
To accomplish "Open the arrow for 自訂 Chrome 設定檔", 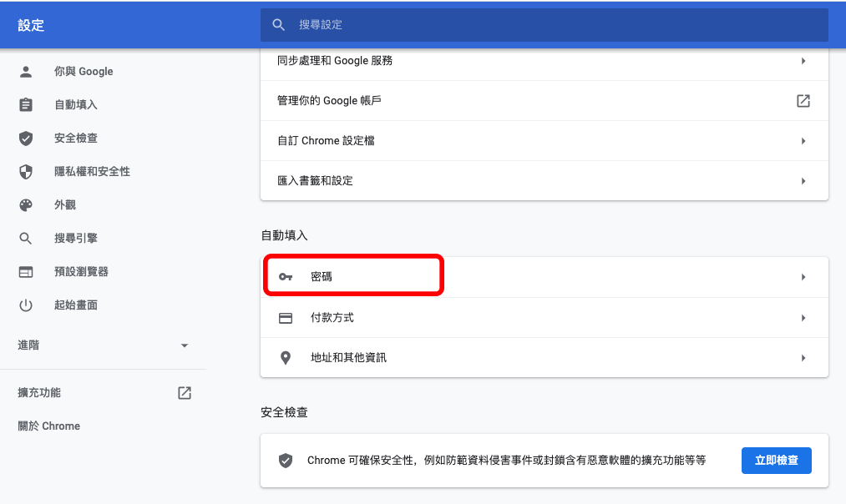I will coord(803,141).
